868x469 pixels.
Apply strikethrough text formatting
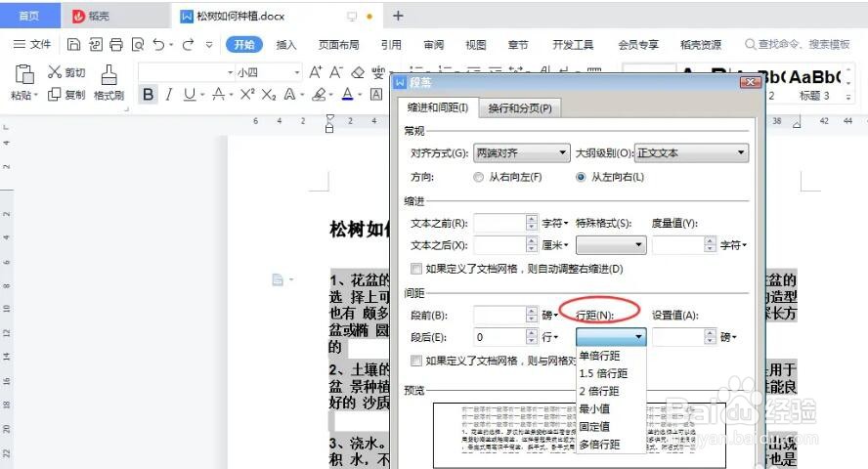(219, 95)
